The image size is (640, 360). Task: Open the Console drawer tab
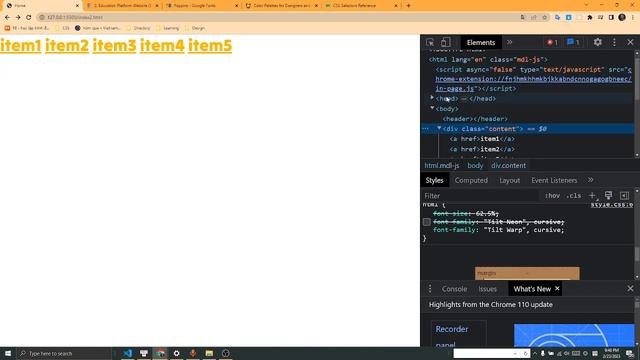tap(454, 289)
